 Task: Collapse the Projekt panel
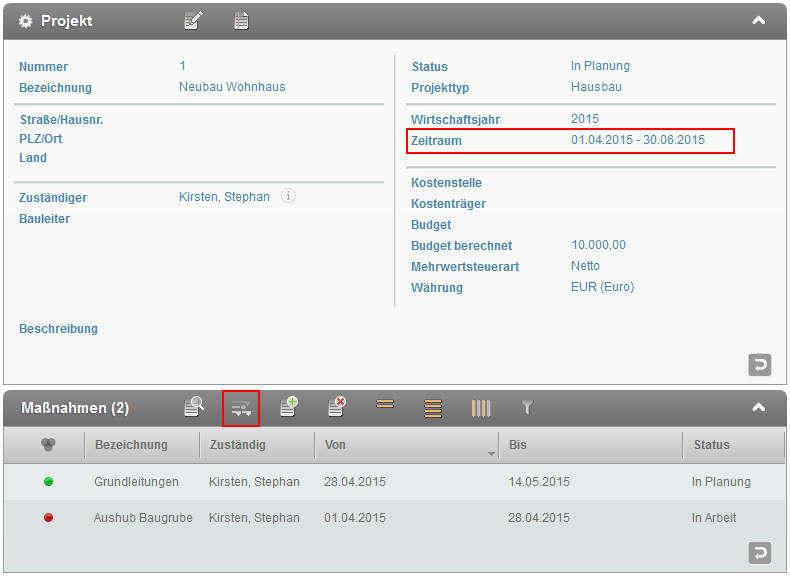click(759, 20)
